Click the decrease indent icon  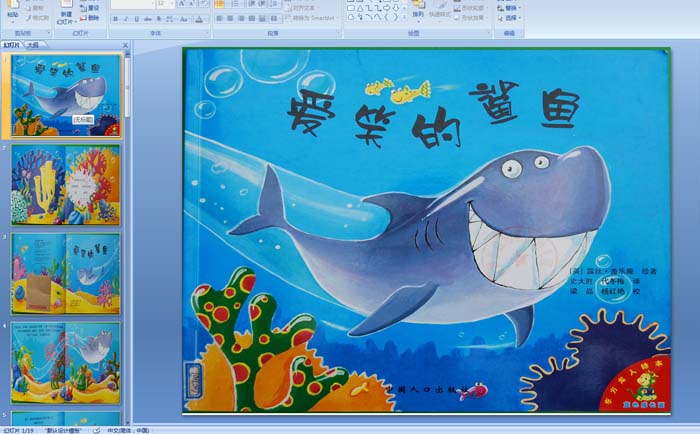(x=252, y=4)
